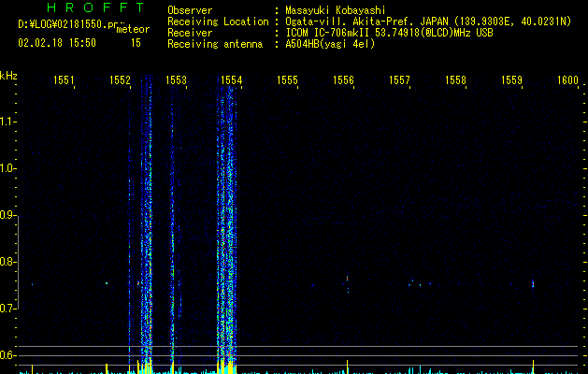The width and height of the screenshot is (588, 374).
Task: Click the 0.7 kHz frequency tick label
Action: [8, 309]
